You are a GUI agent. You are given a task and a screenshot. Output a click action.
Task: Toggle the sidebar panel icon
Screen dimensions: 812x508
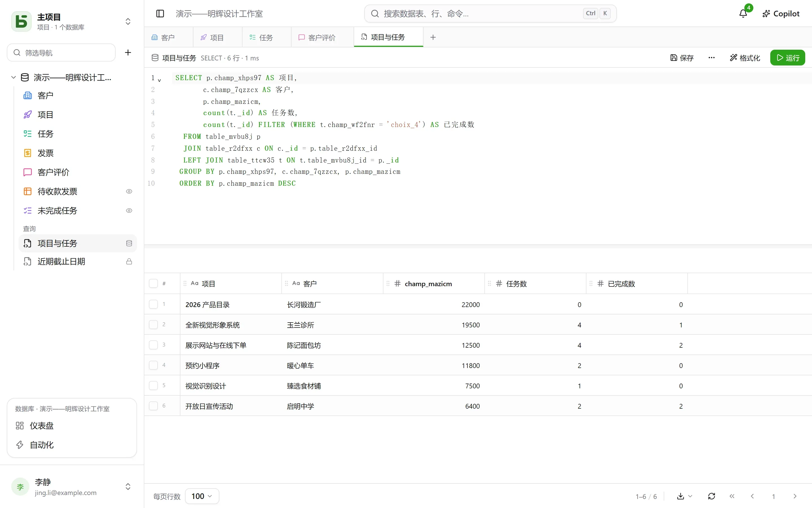(x=160, y=14)
